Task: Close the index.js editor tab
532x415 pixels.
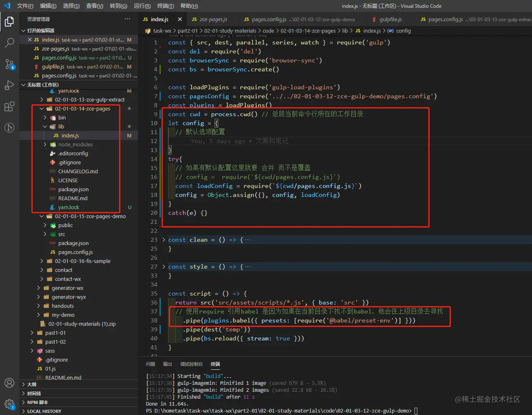Action: pos(180,19)
